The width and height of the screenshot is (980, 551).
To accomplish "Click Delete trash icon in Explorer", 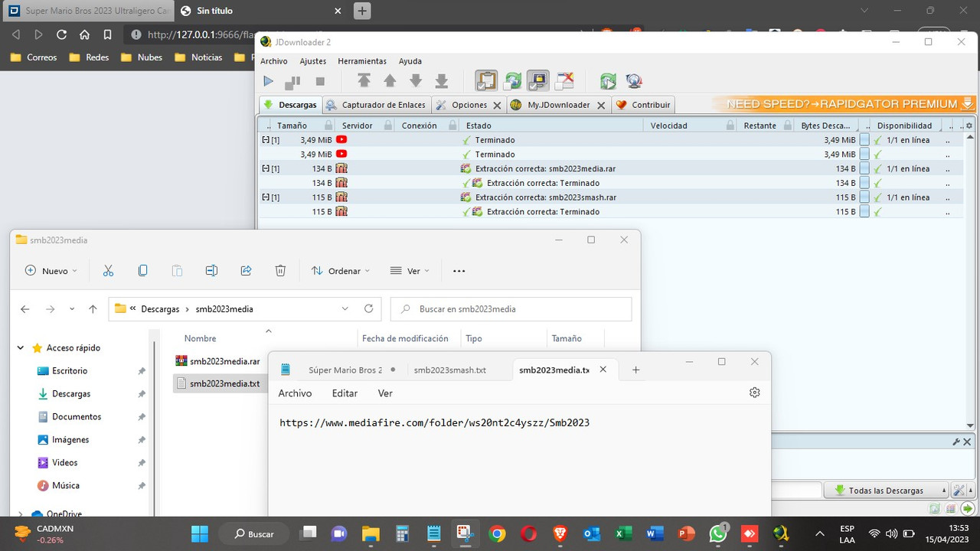I will coord(280,271).
